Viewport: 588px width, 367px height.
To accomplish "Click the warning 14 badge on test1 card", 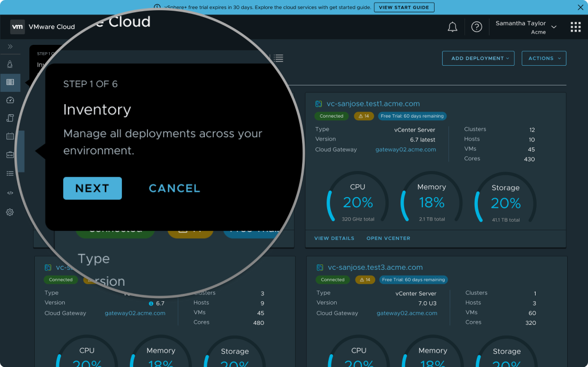I will (363, 116).
